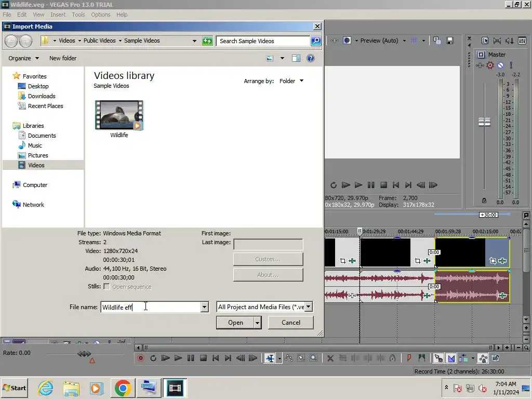Click Save Snapshot to File disk icon
Image resolution: width=532 pixels, height=399 pixels.
pyautogui.click(x=450, y=41)
